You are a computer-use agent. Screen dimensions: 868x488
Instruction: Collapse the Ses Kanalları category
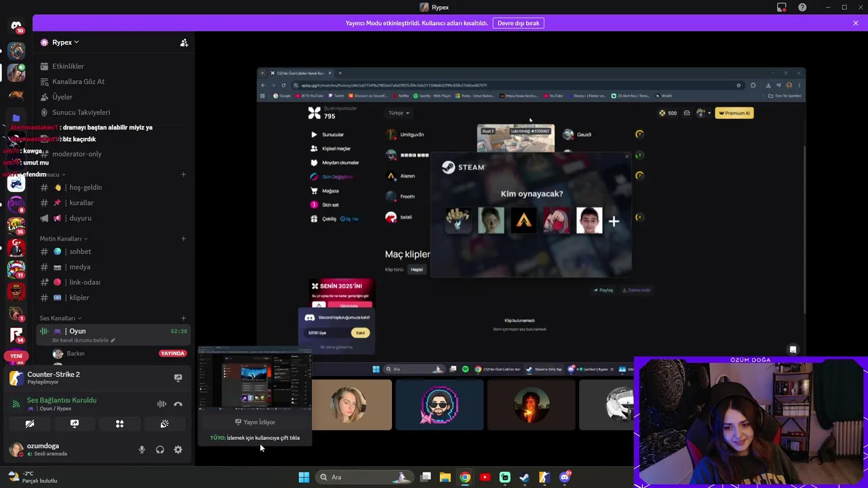point(60,318)
